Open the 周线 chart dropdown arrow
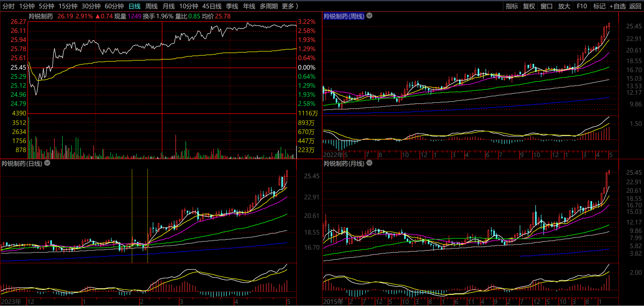Screen dimensions: 644x306 coord(369,16)
